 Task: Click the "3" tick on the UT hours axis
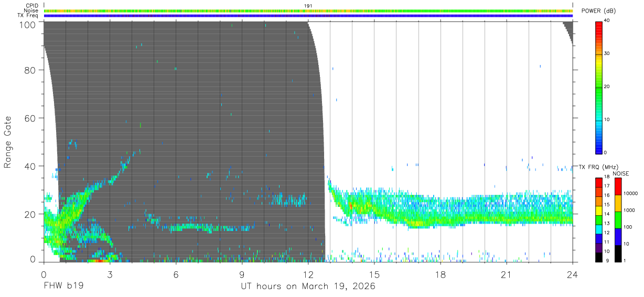click(110, 275)
